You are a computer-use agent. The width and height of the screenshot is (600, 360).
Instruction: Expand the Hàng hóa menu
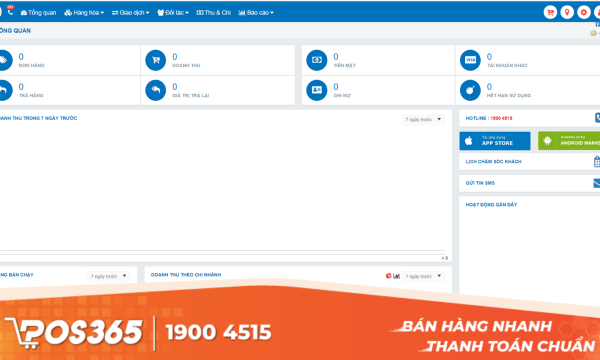[x=84, y=13]
